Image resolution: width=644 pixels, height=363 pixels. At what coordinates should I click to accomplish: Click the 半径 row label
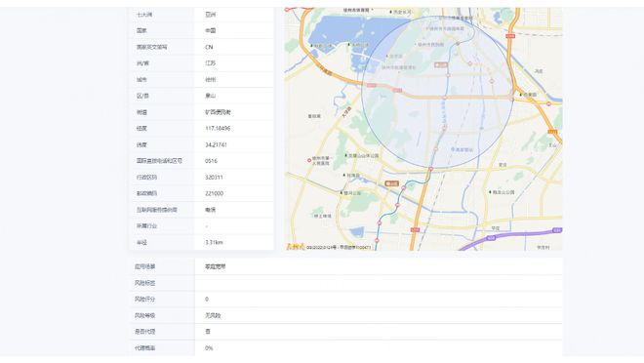[x=141, y=242]
